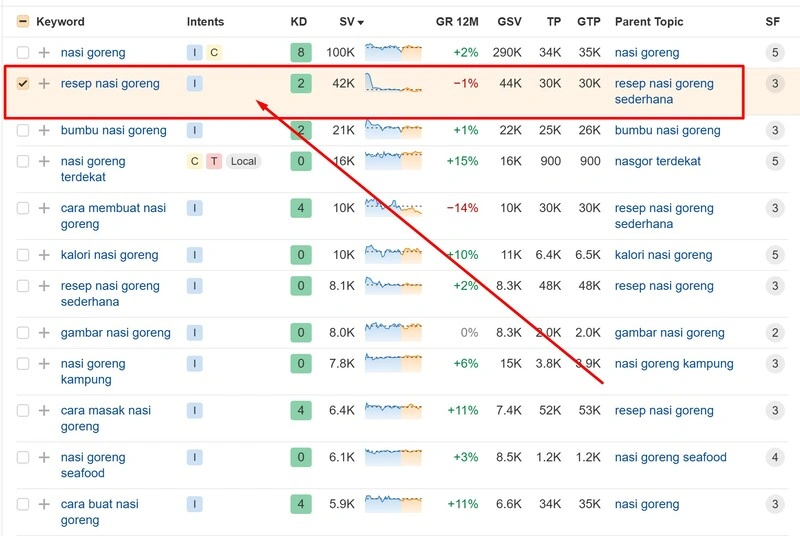
Task: Click plus icon for gambar nasi goreng
Action: pyautogui.click(x=44, y=333)
